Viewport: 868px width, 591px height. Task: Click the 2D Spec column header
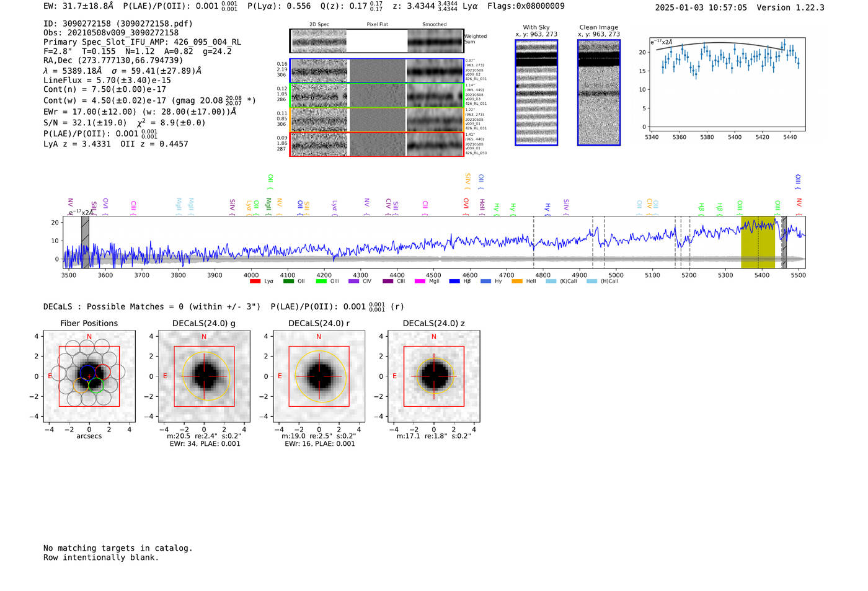(319, 25)
